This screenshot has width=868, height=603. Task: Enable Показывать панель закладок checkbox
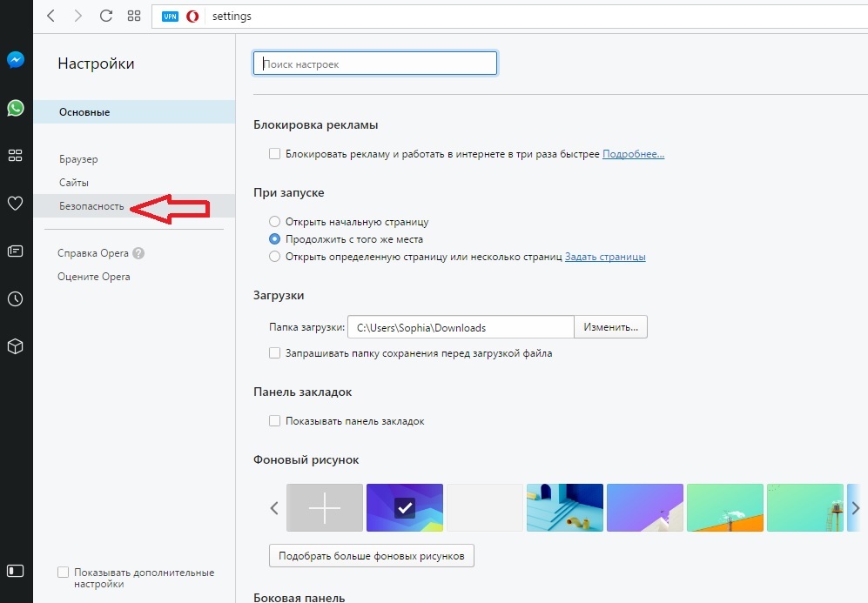(274, 420)
